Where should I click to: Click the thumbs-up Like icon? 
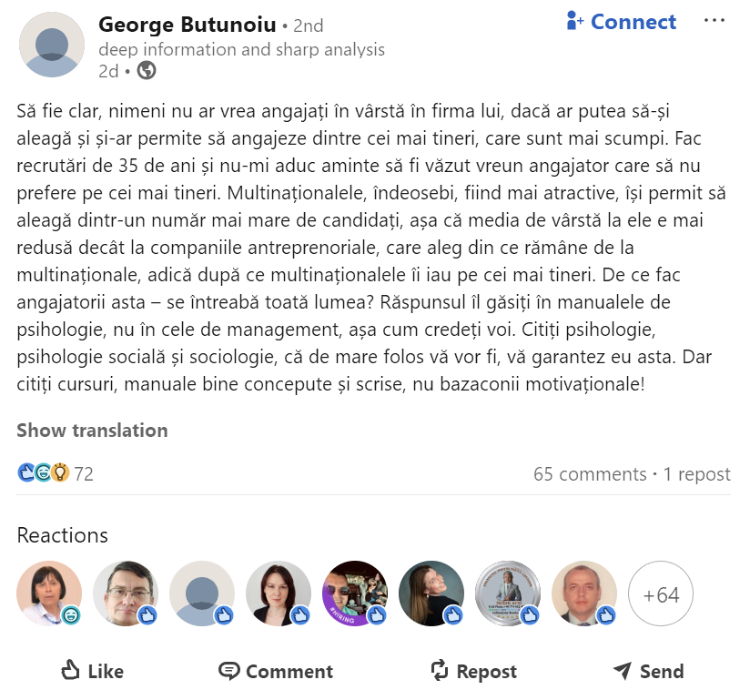pos(71,671)
